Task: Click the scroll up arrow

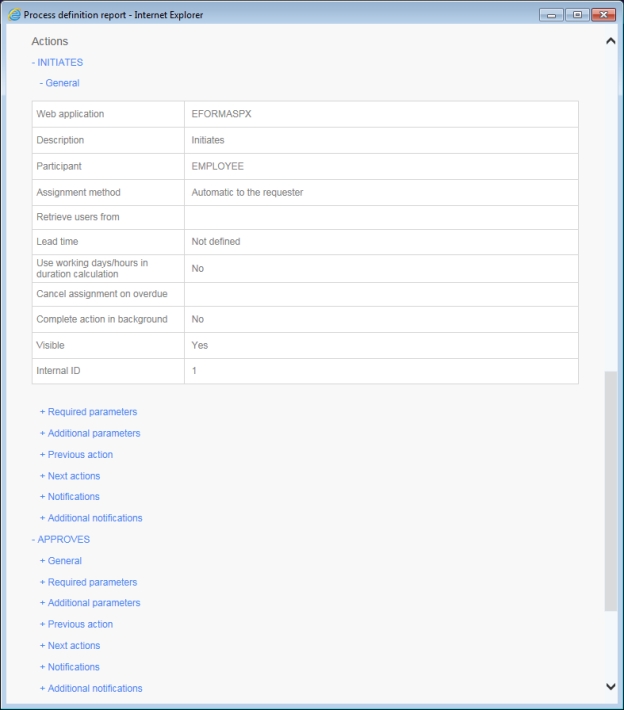Action: pyautogui.click(x=610, y=41)
